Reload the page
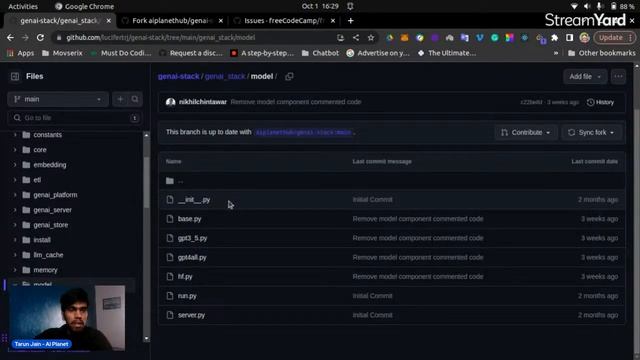 click(x=40, y=38)
